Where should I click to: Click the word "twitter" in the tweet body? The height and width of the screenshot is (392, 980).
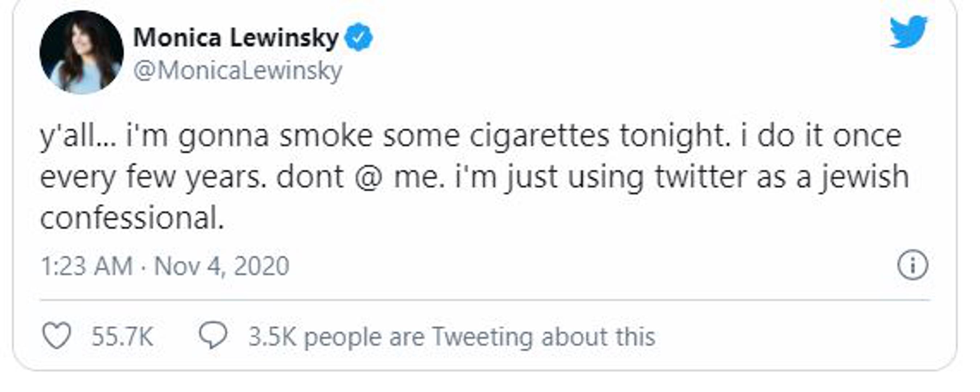point(700,177)
